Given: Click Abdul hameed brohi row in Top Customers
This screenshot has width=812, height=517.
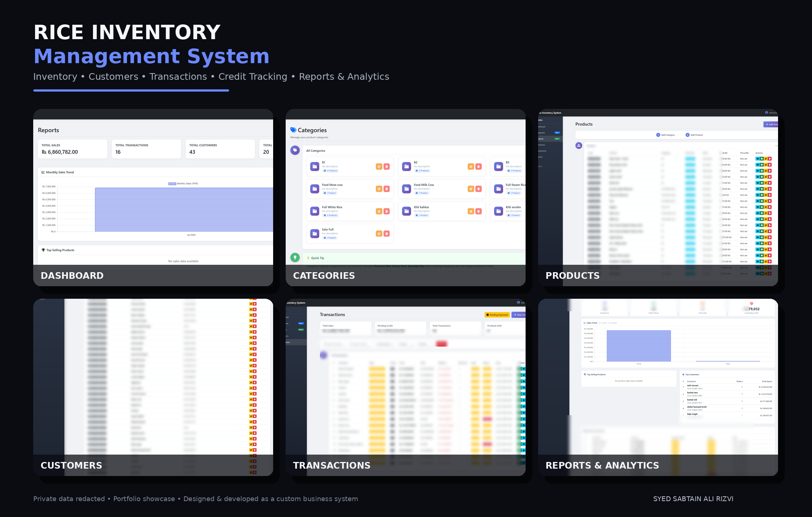Looking at the screenshot, I should (x=727, y=408).
